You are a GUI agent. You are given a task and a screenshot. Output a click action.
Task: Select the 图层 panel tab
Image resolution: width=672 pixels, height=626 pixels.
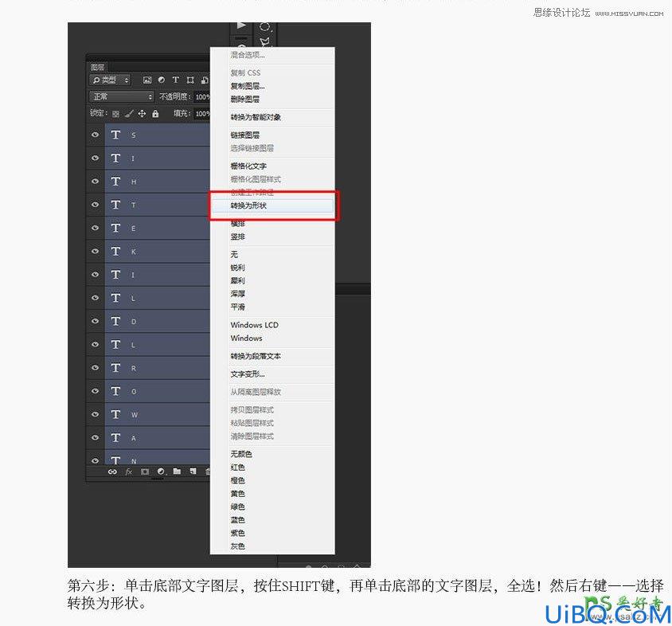click(97, 67)
